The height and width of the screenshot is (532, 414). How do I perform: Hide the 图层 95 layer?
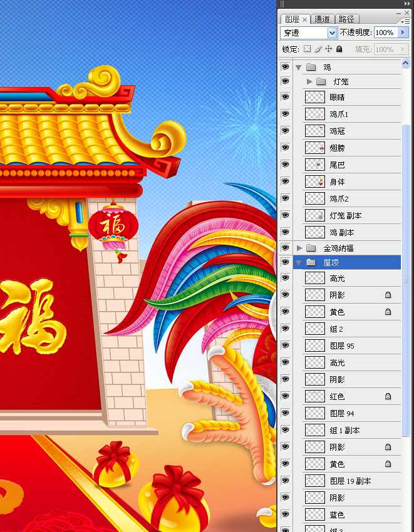coord(285,345)
